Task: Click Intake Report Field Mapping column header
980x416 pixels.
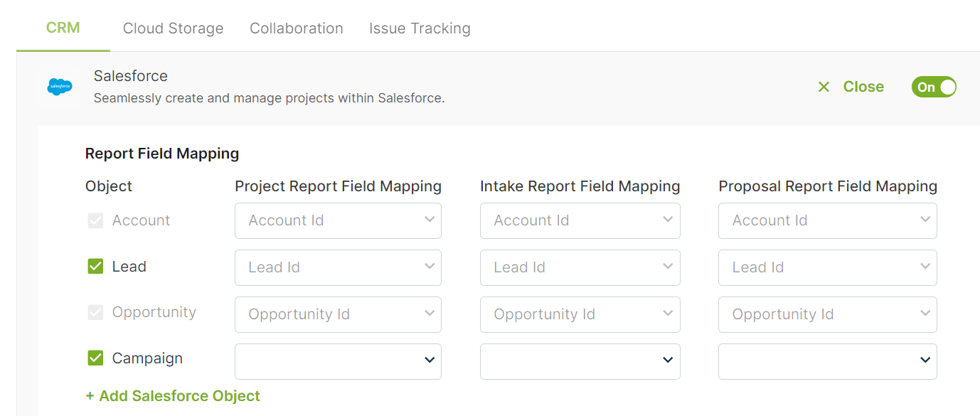Action: point(580,186)
